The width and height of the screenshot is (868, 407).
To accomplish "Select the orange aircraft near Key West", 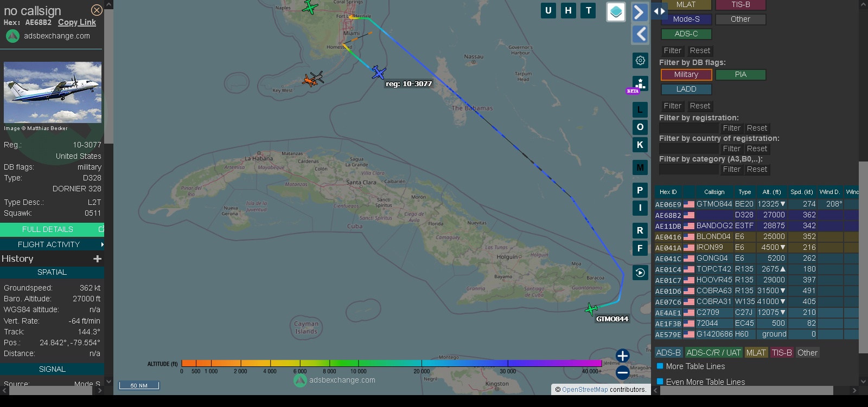I will 310,81.
